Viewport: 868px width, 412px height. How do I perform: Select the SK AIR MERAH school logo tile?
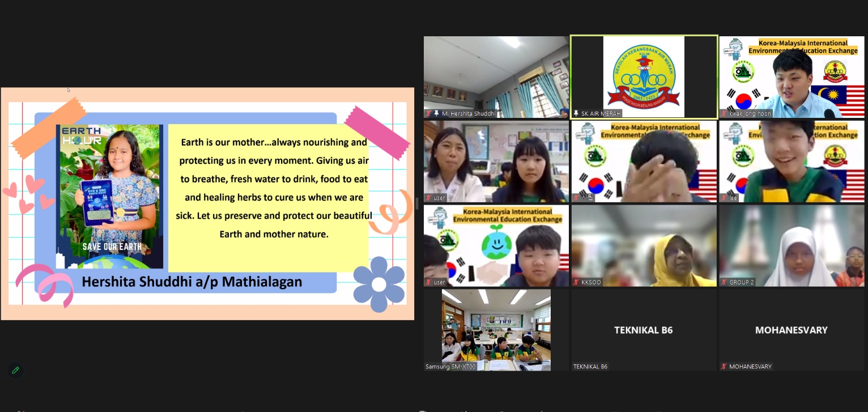pos(644,77)
